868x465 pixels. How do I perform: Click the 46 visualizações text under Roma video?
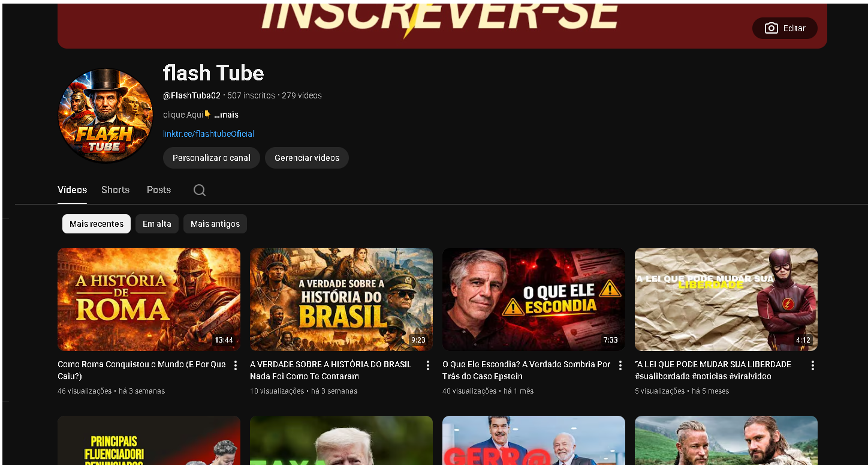[x=85, y=391]
